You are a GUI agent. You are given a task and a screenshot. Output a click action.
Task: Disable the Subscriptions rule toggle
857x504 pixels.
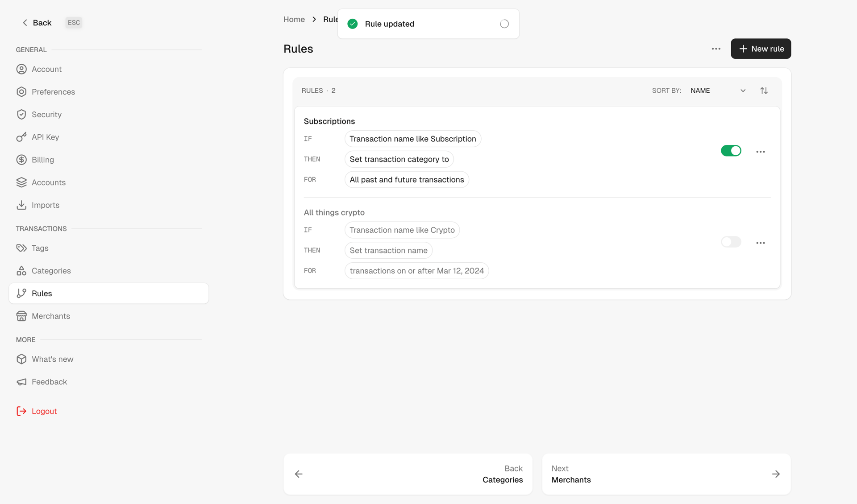pos(731,151)
